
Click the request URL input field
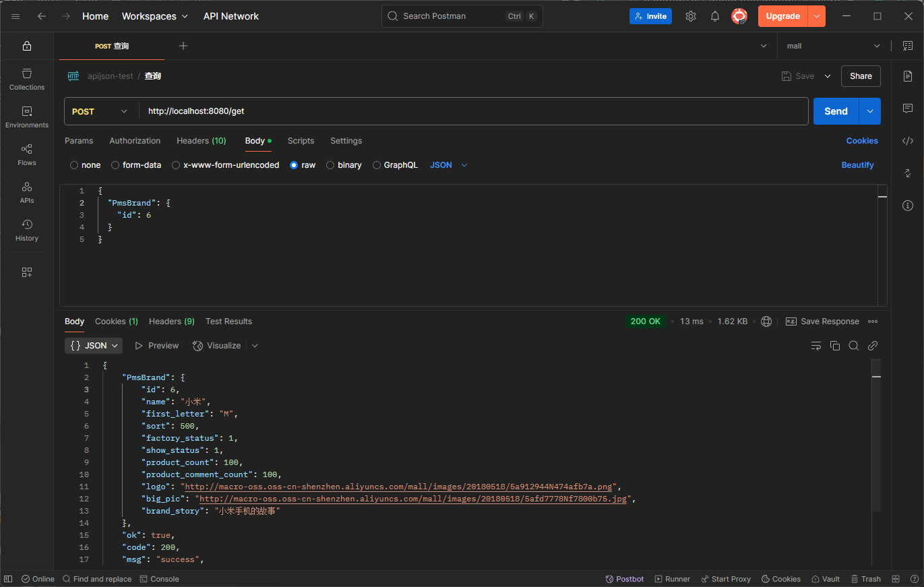tap(472, 111)
